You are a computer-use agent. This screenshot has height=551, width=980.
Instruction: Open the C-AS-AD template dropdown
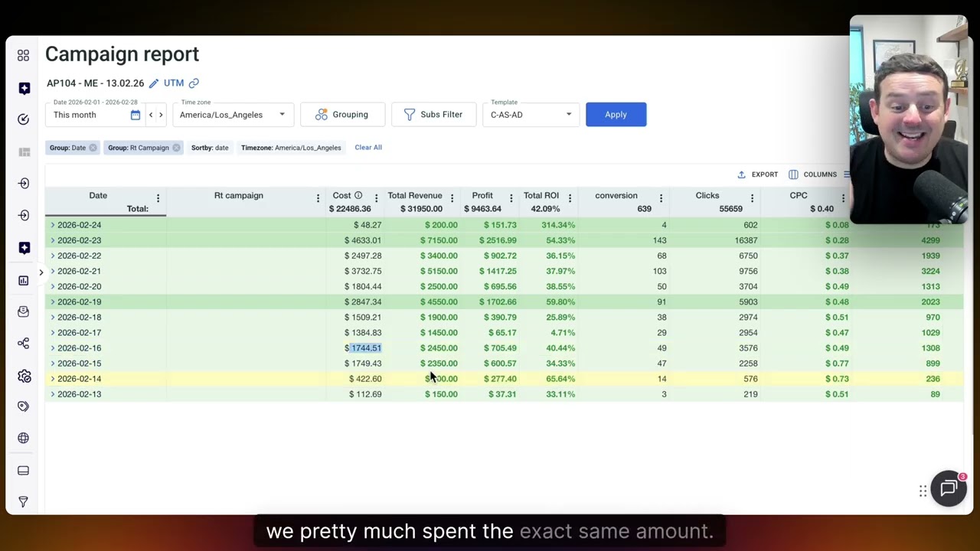[531, 115]
